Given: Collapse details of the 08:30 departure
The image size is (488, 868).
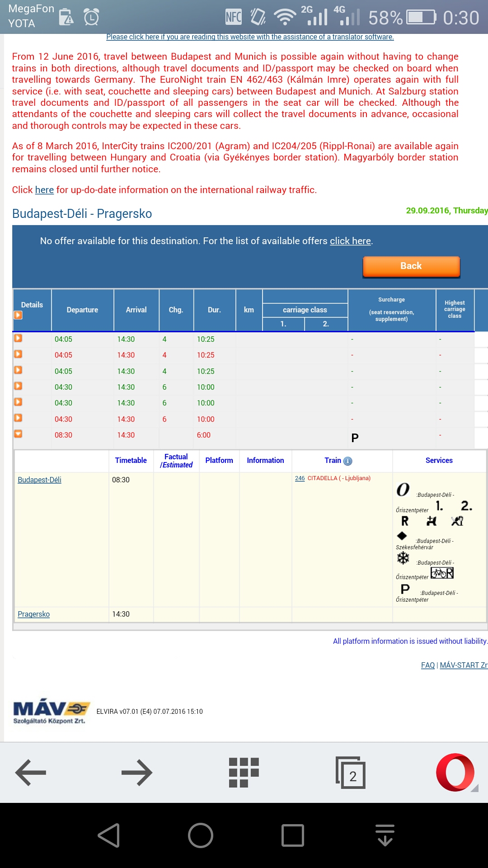Looking at the screenshot, I should click(x=18, y=434).
